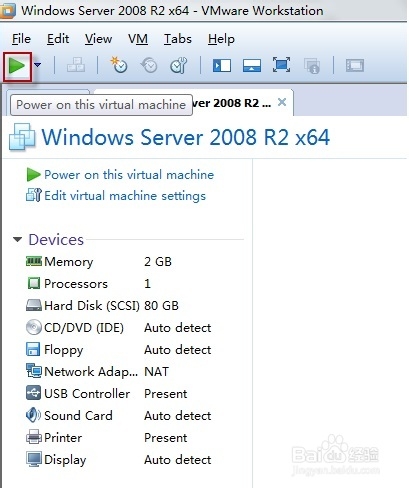This screenshot has width=409, height=488.
Task: Select the Floppy label
Action: [x=64, y=350]
